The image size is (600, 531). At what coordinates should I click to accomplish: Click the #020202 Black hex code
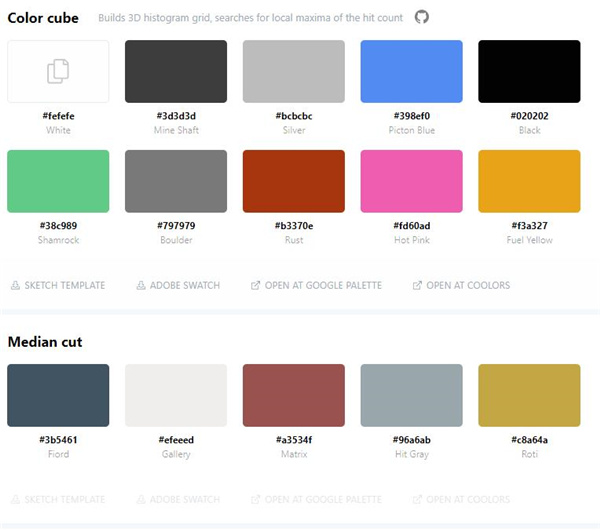[529, 116]
